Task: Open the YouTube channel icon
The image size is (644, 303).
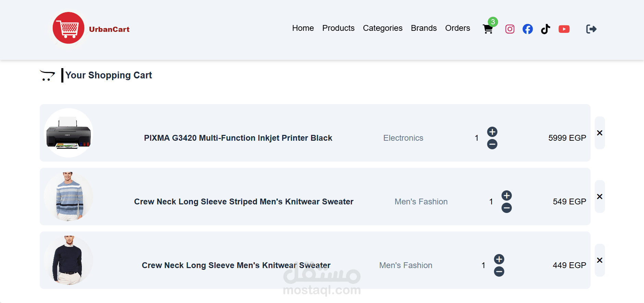Action: 564,29
